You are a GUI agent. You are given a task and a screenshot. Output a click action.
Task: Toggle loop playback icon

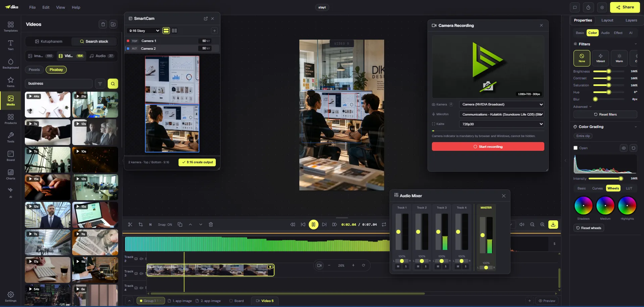[384, 224]
